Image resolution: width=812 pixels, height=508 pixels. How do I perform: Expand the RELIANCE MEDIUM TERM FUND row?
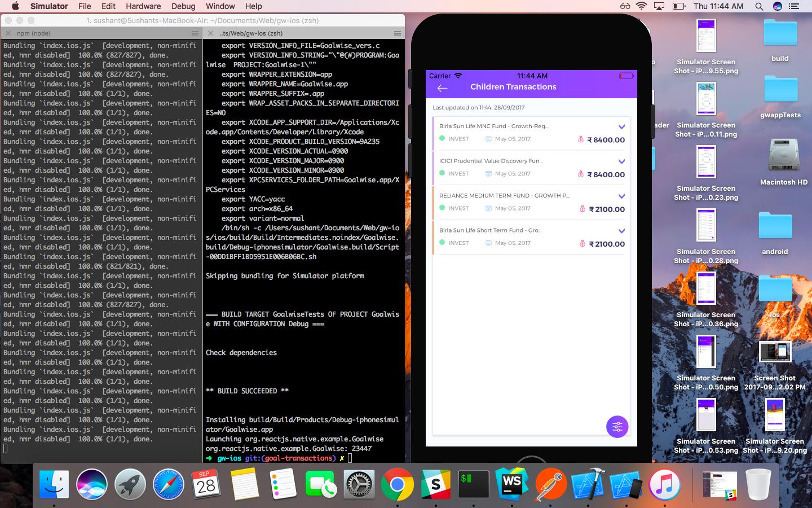[x=621, y=196]
